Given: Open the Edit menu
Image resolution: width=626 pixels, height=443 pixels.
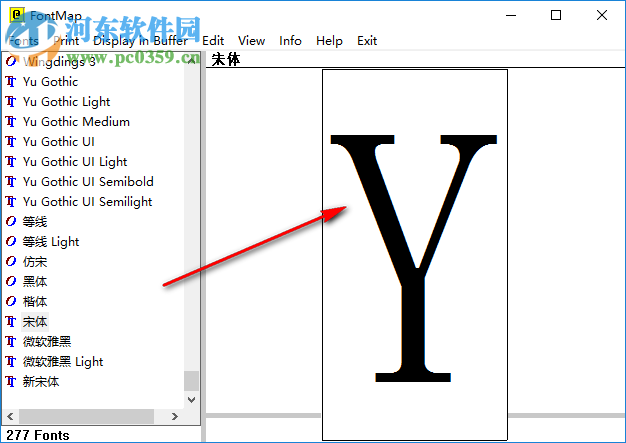Looking at the screenshot, I should pos(213,41).
